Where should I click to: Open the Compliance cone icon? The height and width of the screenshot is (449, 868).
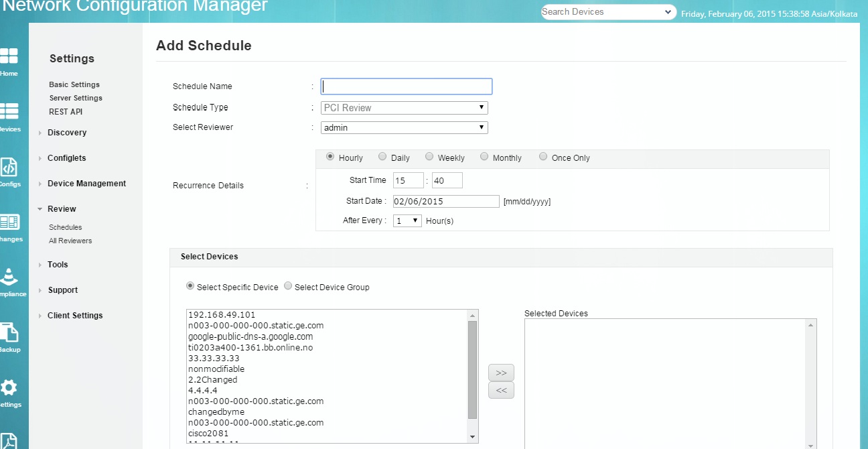[9, 277]
